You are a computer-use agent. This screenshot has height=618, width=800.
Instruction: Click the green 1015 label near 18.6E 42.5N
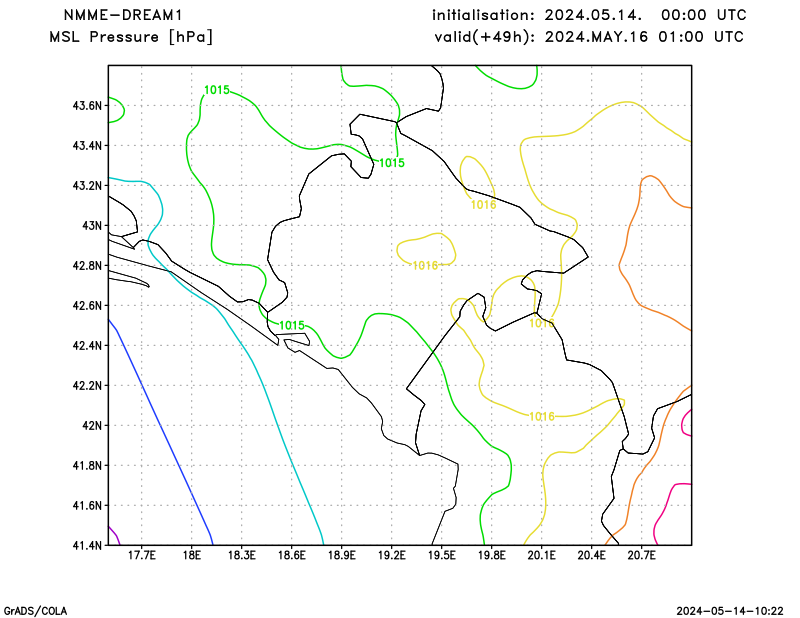click(292, 325)
